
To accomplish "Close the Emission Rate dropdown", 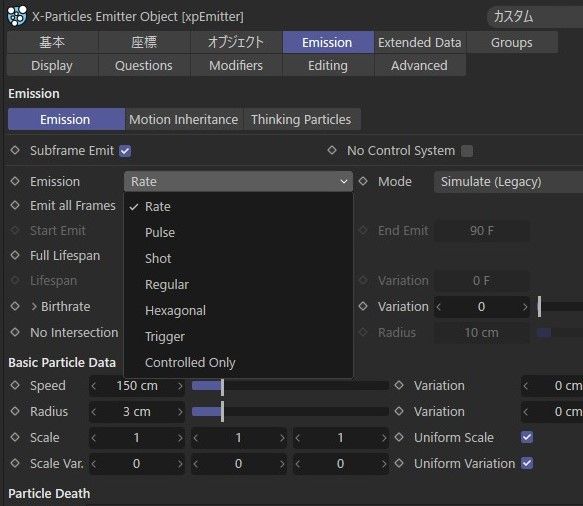I will click(238, 181).
